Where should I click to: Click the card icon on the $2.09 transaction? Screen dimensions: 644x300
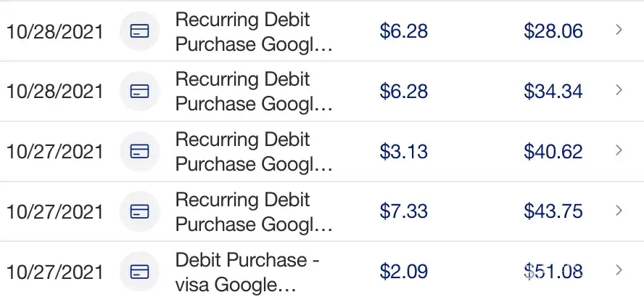(139, 272)
